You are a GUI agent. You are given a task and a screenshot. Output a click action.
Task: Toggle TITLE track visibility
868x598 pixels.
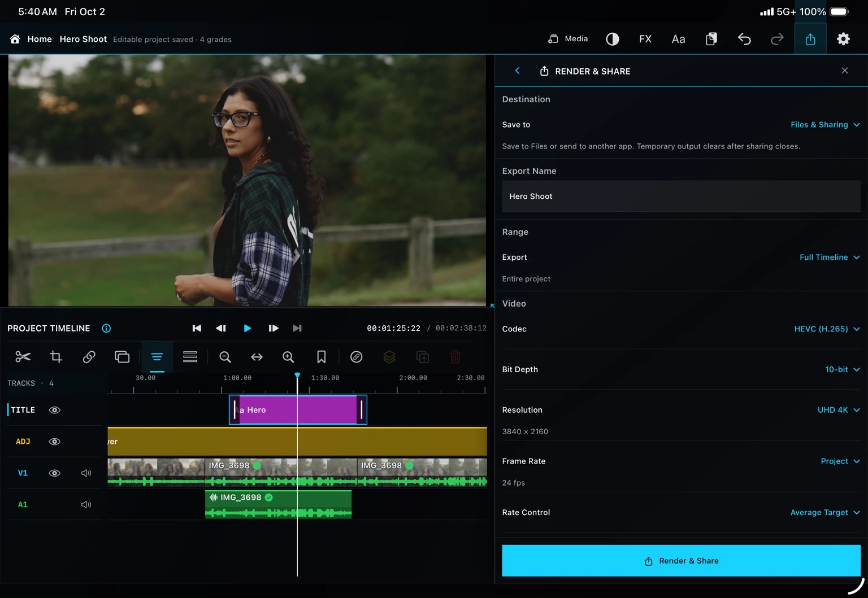coord(54,410)
